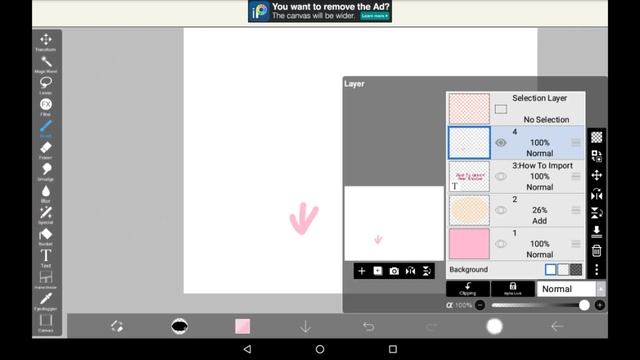Click reorder handle of How To Import layer

click(x=576, y=176)
